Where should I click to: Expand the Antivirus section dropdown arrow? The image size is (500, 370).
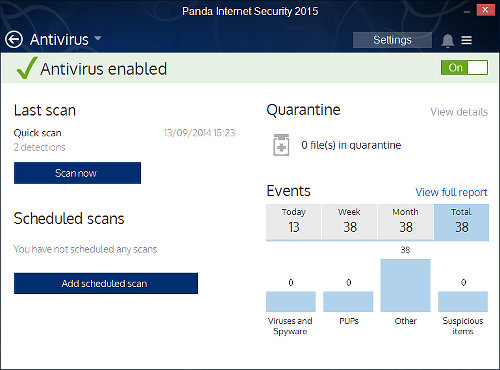pos(98,38)
